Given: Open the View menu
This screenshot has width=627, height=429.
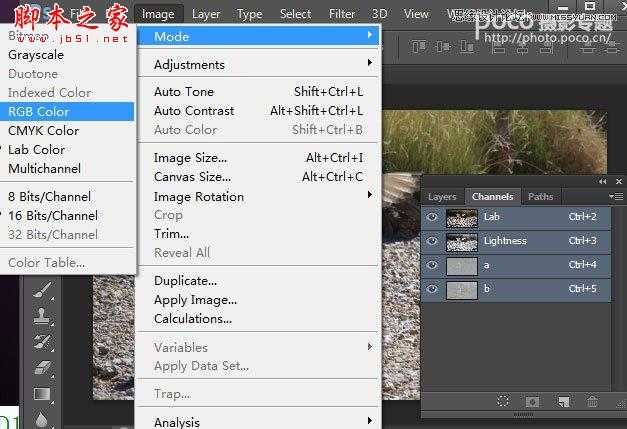Looking at the screenshot, I should pos(416,14).
